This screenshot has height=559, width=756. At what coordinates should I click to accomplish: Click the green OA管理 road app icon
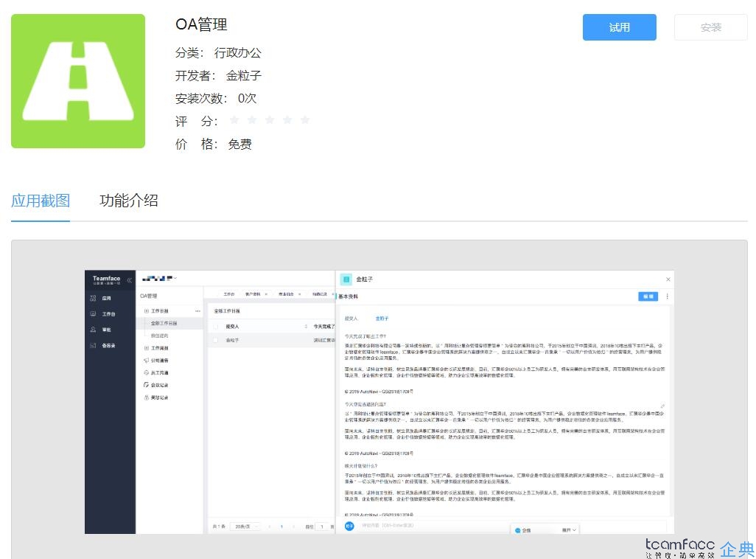78,81
